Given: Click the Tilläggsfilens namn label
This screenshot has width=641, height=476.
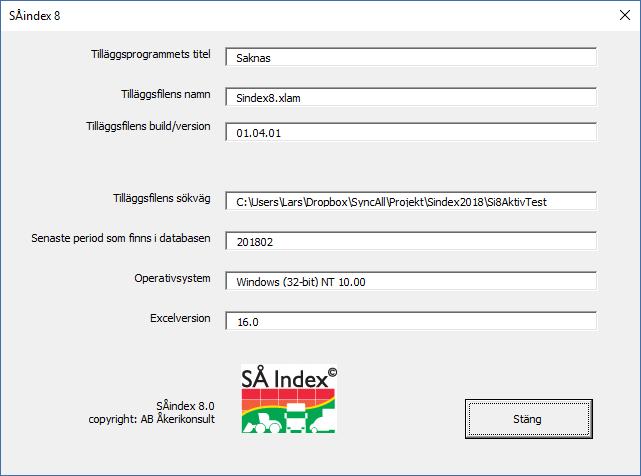Looking at the screenshot, I should (x=166, y=94).
